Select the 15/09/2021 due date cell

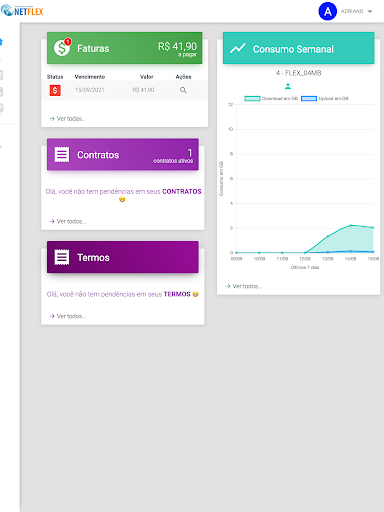click(90, 90)
